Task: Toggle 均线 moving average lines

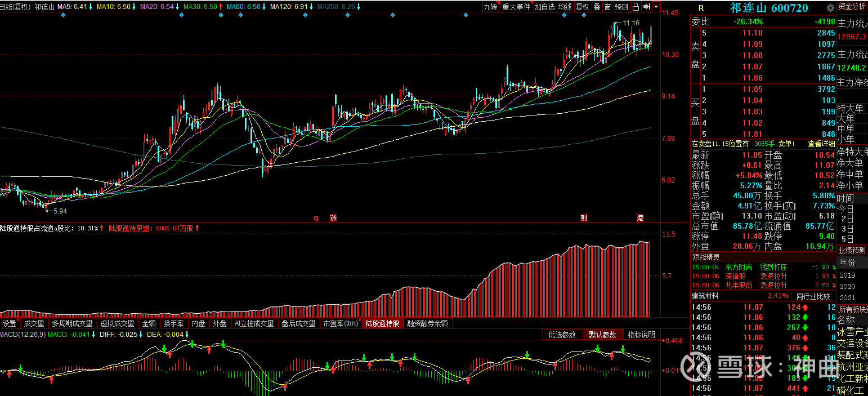Action: (x=565, y=7)
